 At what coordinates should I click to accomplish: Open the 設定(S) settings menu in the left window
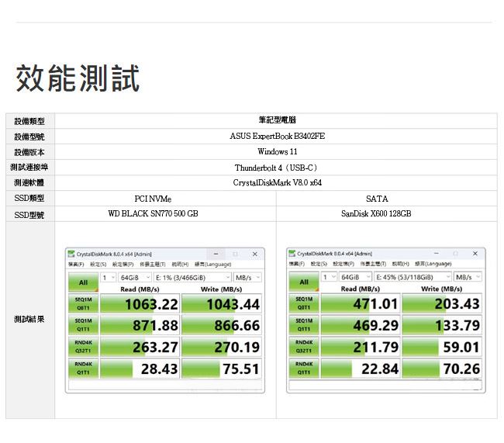[98, 265]
